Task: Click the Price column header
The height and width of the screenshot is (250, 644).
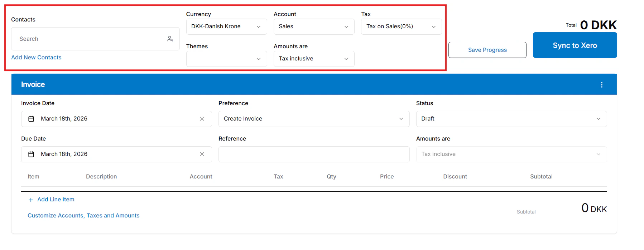Action: tap(387, 176)
